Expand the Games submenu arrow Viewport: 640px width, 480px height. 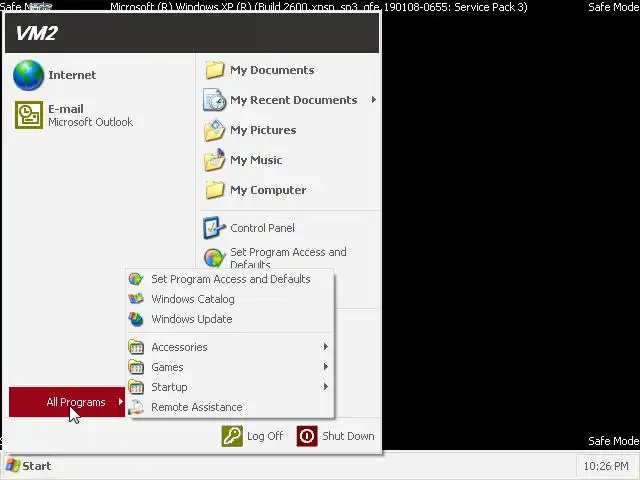point(325,367)
